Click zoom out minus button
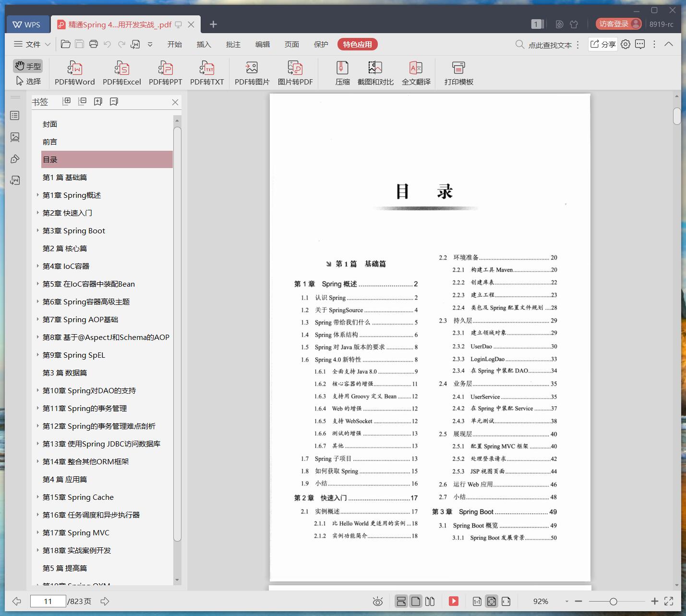Screen dimensions: 686x616 click(x=578, y=601)
